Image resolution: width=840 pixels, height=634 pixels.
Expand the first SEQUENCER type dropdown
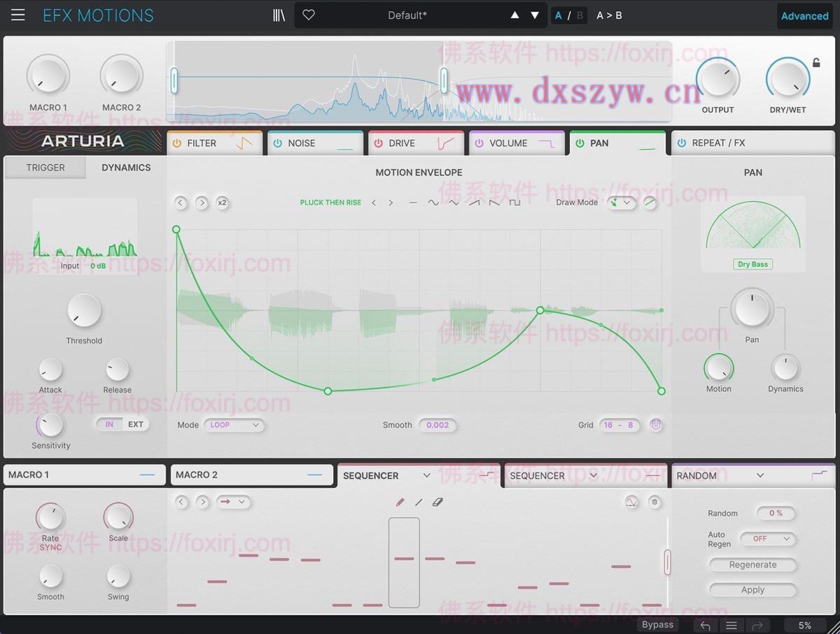click(426, 476)
